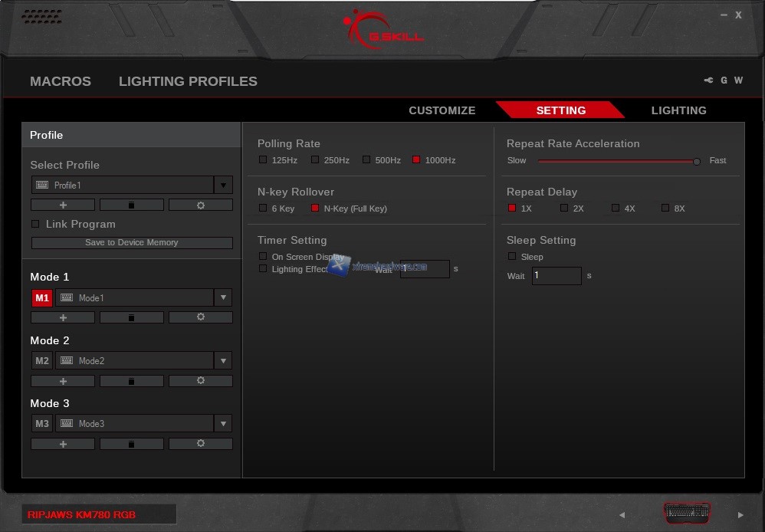
Task: Expand the Select Profile dropdown
Action: pos(223,185)
